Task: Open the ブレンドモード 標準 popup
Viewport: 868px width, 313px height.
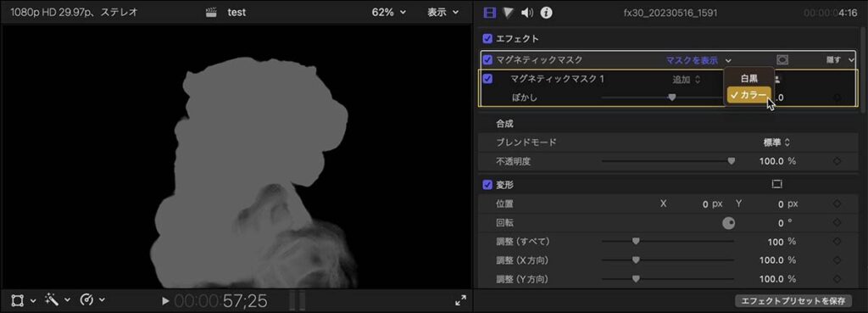Action: coord(776,143)
